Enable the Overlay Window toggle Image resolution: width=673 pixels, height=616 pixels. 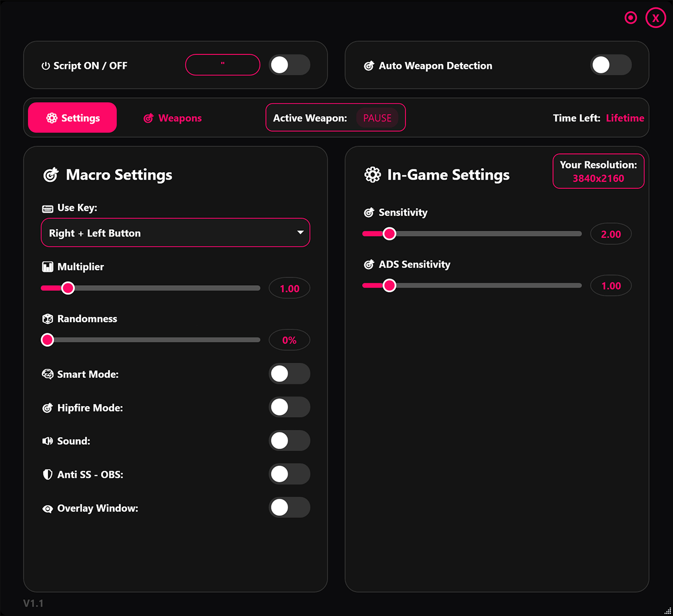[289, 507]
